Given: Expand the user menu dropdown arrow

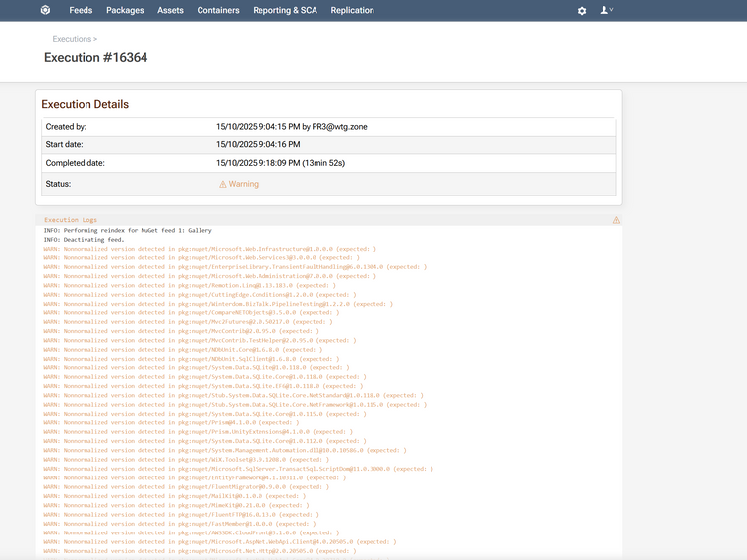Looking at the screenshot, I should 612,10.
